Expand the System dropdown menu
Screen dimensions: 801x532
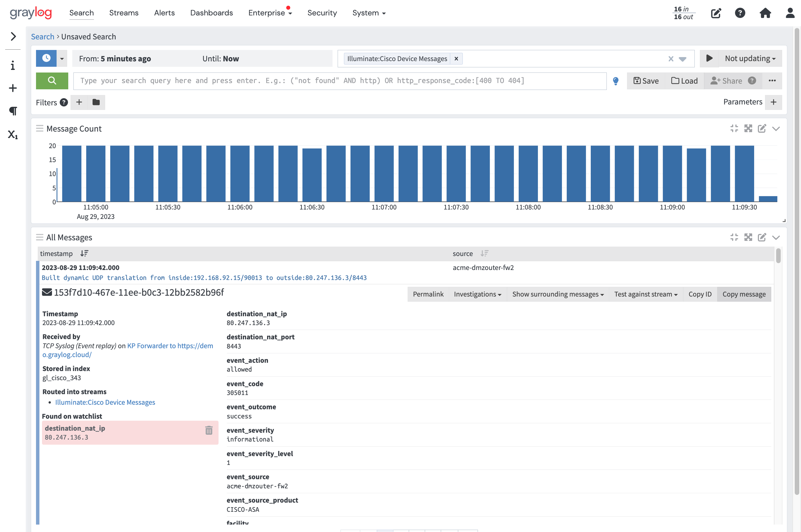(x=369, y=13)
